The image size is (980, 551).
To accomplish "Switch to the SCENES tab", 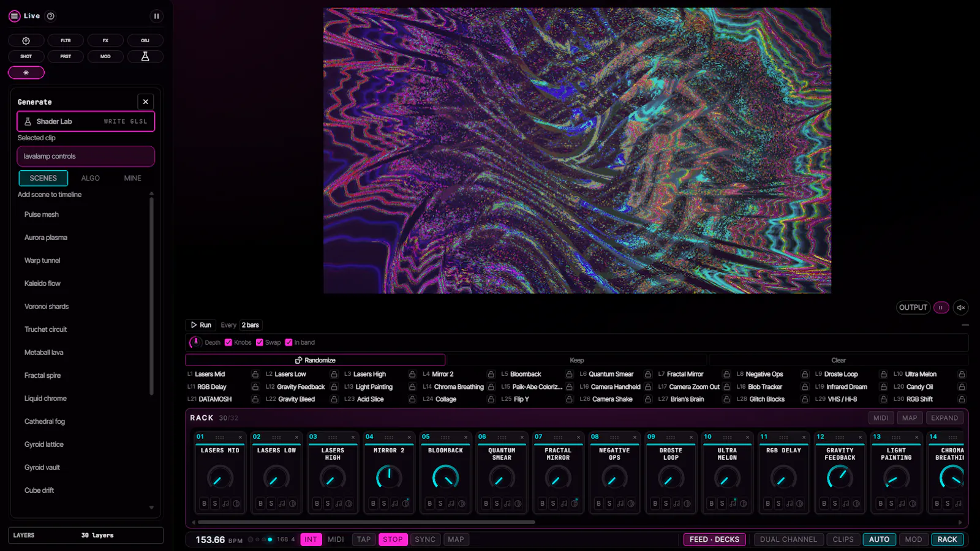I will point(43,178).
